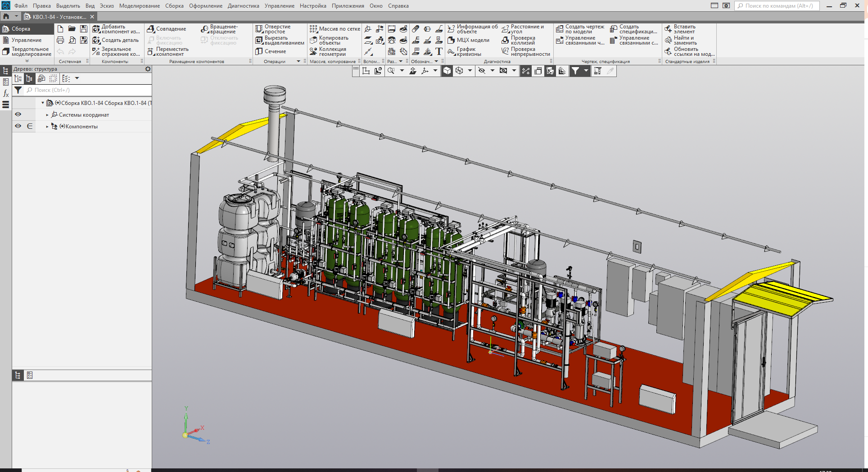This screenshot has width=868, height=472.
Task: Open the Моделирование menu
Action: click(x=139, y=6)
